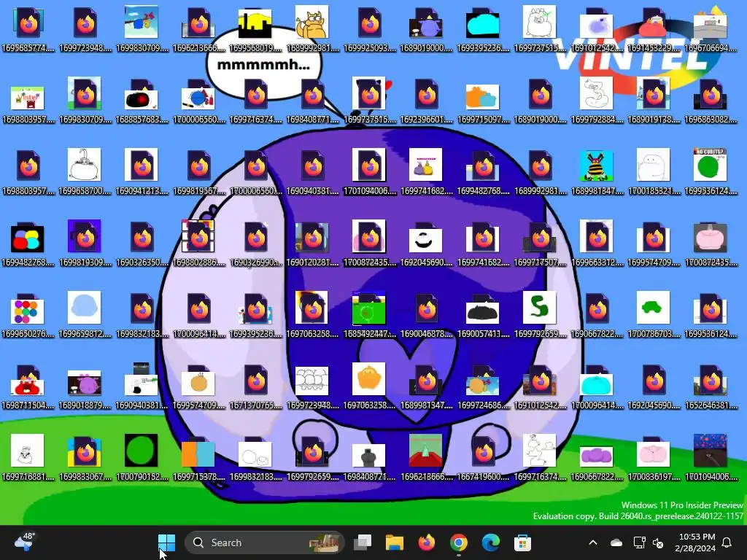This screenshot has height=560, width=747.
Task: Show hidden system tray icons chevron
Action: [x=592, y=542]
